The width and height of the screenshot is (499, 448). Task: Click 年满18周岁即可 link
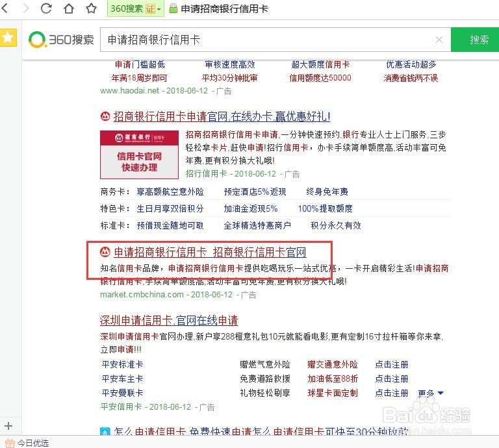140,78
